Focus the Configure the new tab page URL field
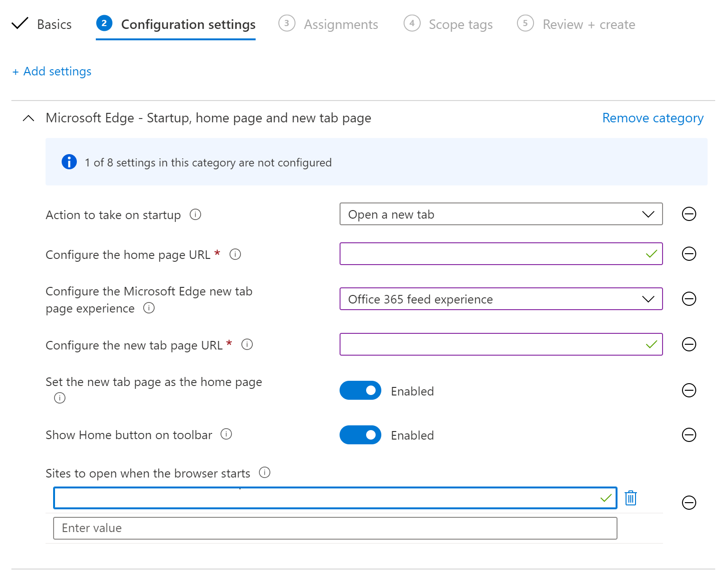This screenshot has height=588, width=728. click(x=501, y=344)
